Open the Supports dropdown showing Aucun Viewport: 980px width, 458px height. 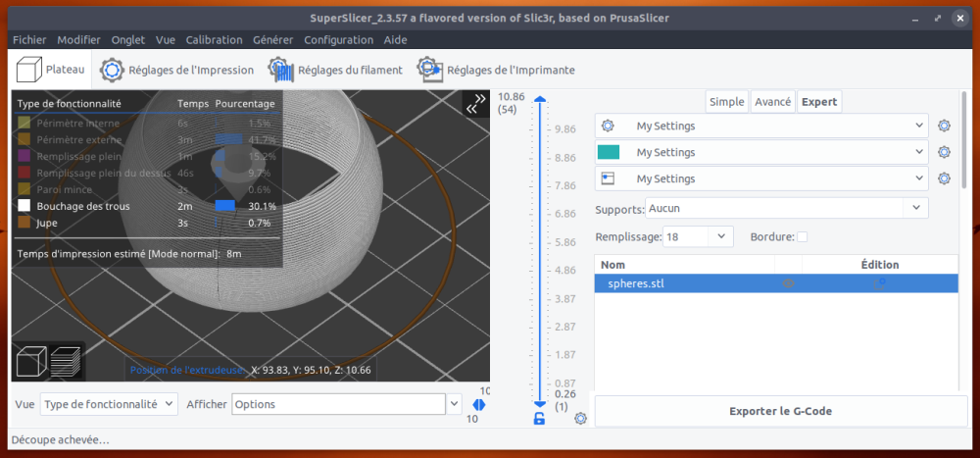787,208
